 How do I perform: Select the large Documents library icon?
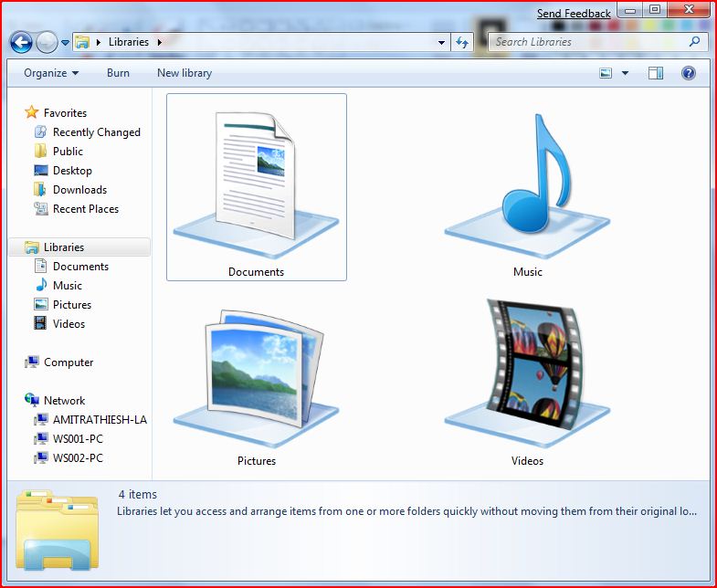(256, 186)
